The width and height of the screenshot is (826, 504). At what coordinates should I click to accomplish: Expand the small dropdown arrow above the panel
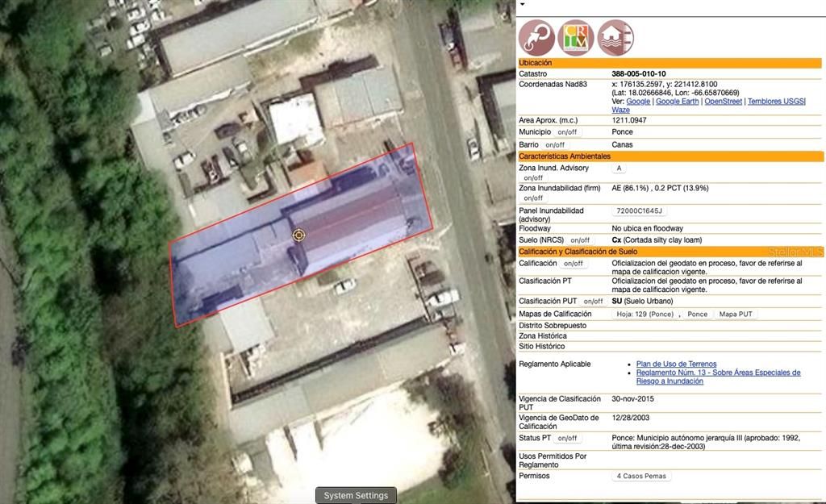522,4
